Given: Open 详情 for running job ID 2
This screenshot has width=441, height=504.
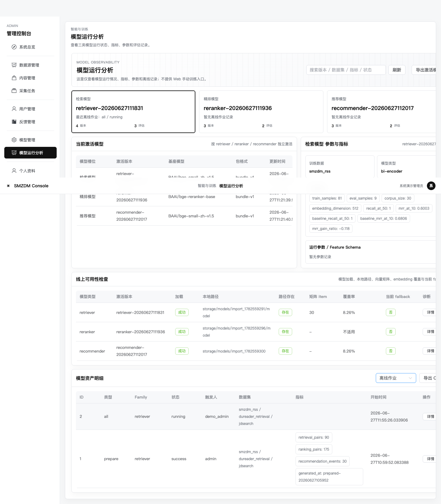Looking at the screenshot, I should tap(429, 417).
